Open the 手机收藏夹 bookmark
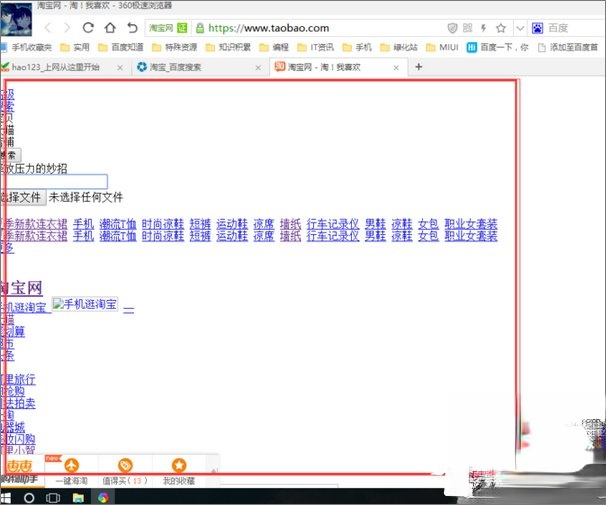Screen dimensions: 606x505 click(26, 48)
